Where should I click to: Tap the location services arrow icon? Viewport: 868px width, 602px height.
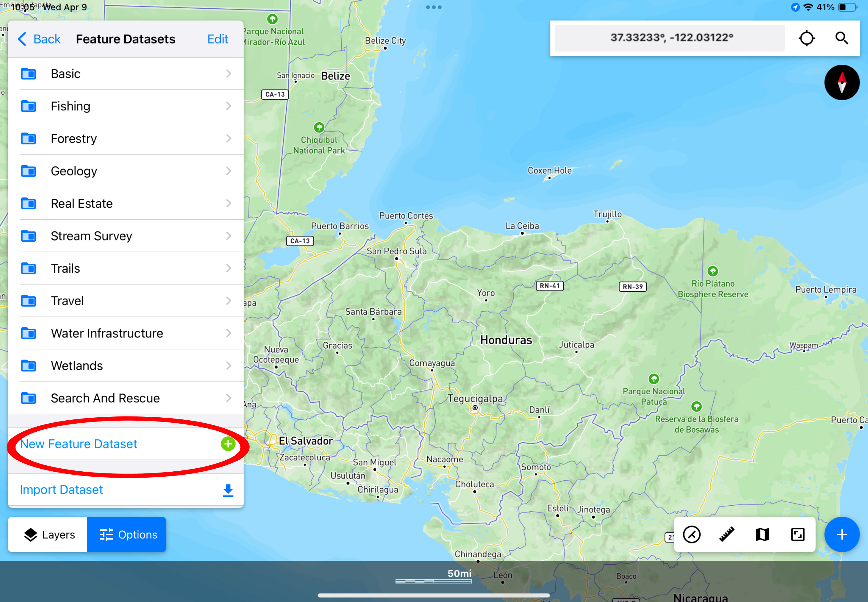[x=795, y=7]
